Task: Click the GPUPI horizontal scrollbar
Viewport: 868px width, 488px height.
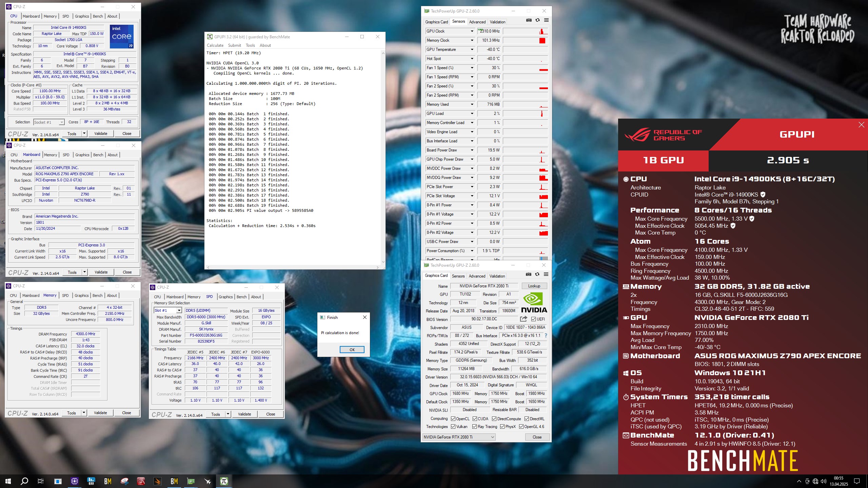Action: pyautogui.click(x=293, y=267)
